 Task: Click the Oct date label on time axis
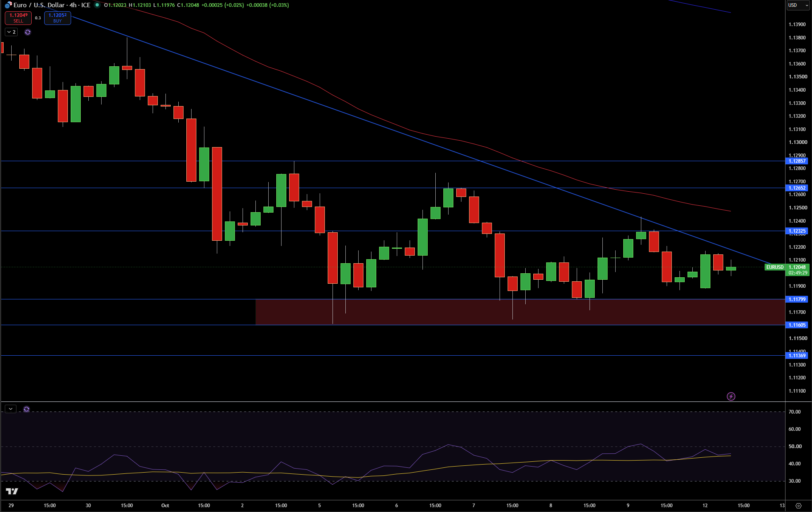coord(165,506)
